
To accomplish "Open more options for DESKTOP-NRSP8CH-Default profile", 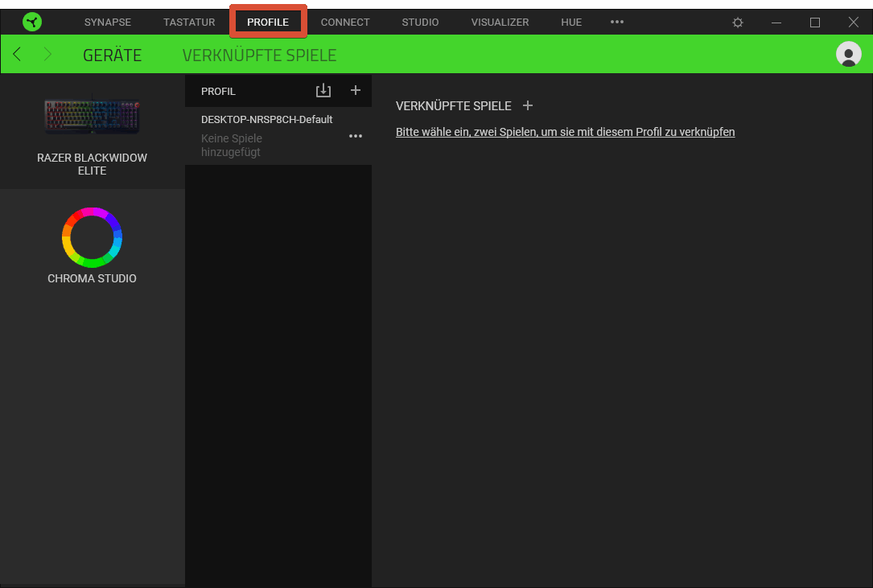I will pyautogui.click(x=356, y=136).
